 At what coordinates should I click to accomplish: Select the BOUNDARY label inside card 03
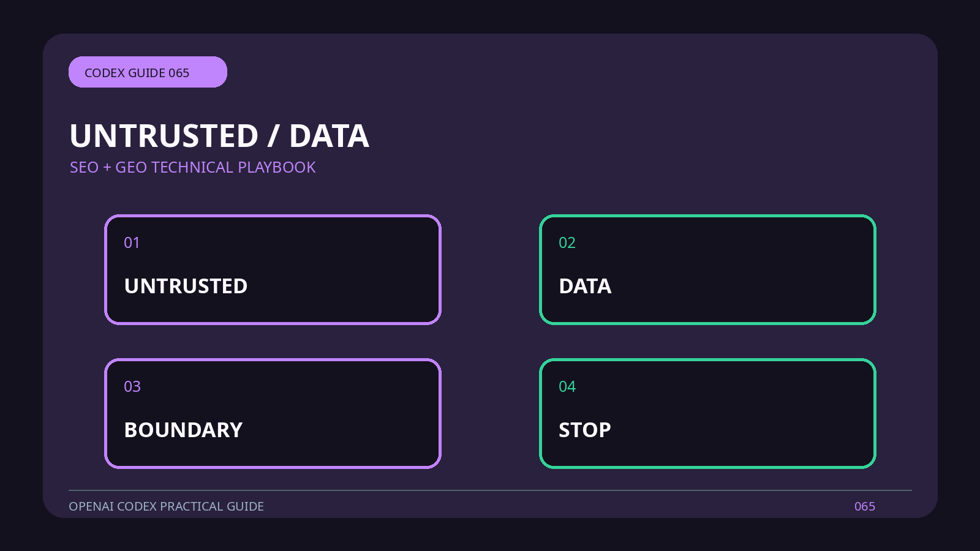pos(183,430)
